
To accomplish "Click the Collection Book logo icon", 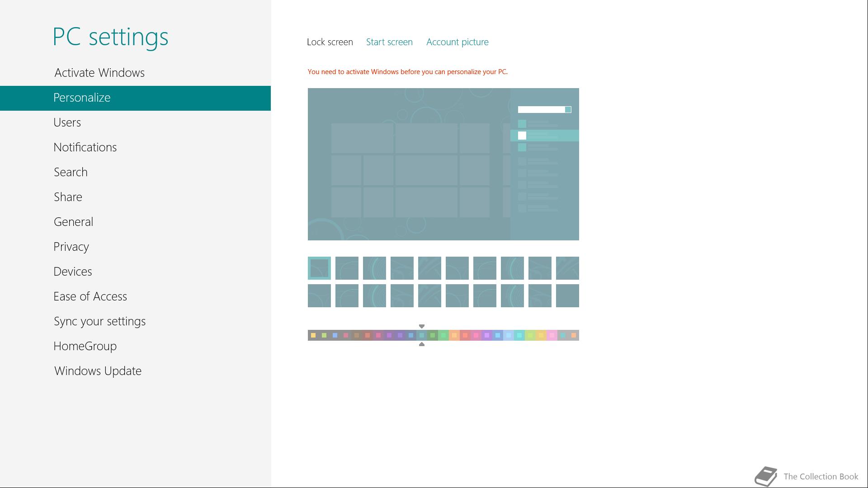I will (x=766, y=476).
